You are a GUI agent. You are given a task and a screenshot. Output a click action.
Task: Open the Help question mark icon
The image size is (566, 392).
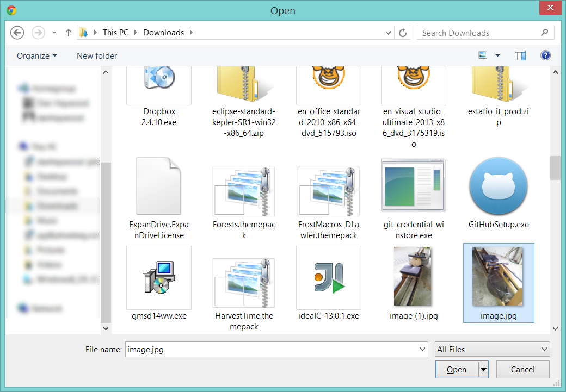coord(545,55)
